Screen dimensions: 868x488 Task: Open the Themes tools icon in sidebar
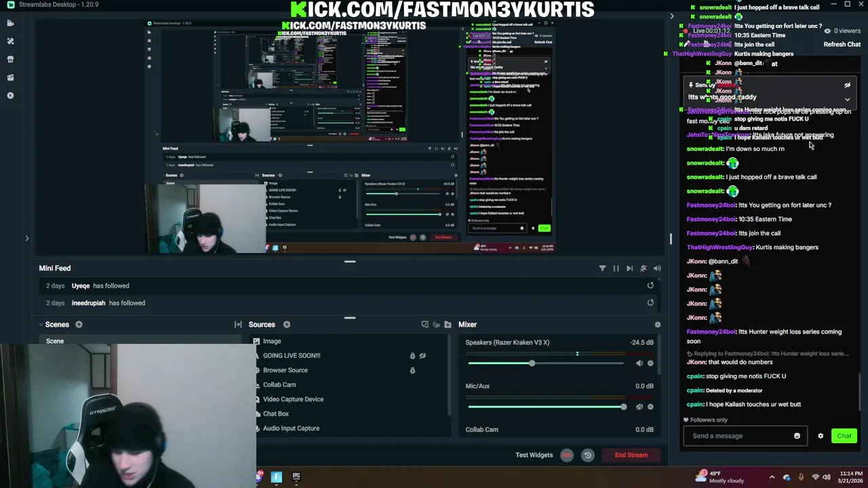pyautogui.click(x=10, y=41)
